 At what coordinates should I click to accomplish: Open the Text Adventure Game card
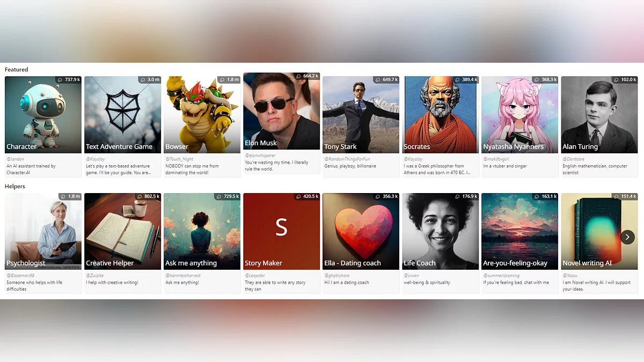[x=122, y=127]
